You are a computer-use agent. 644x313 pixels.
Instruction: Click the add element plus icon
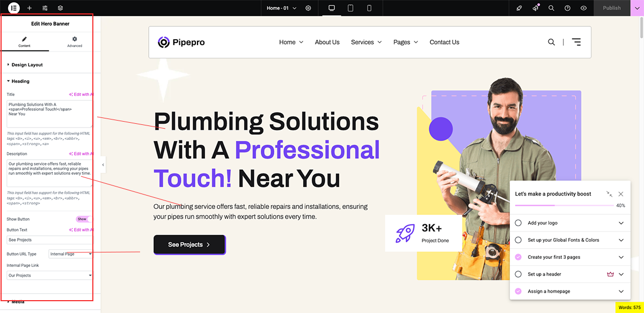click(30, 8)
